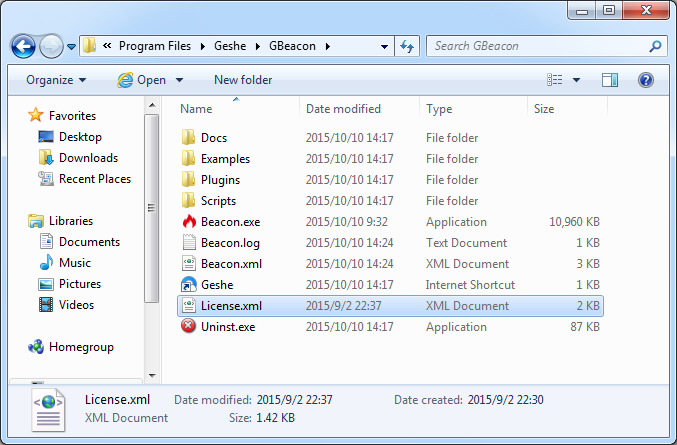Select the Plugins folder icon

[x=188, y=179]
